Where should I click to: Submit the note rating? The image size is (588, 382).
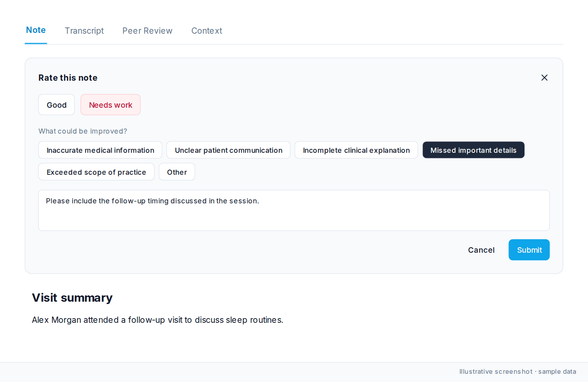(x=529, y=250)
